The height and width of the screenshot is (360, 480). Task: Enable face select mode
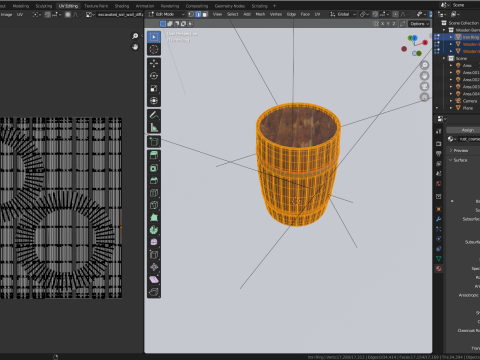coord(205,14)
